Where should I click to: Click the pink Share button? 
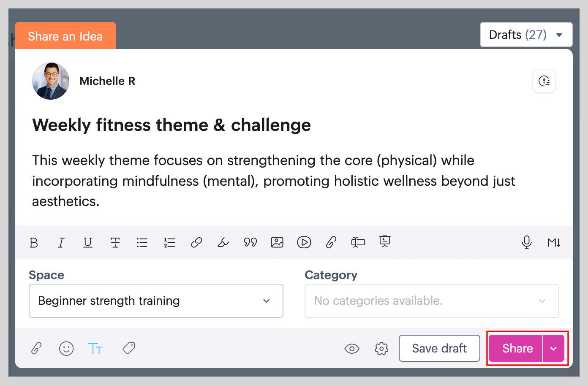click(x=517, y=348)
